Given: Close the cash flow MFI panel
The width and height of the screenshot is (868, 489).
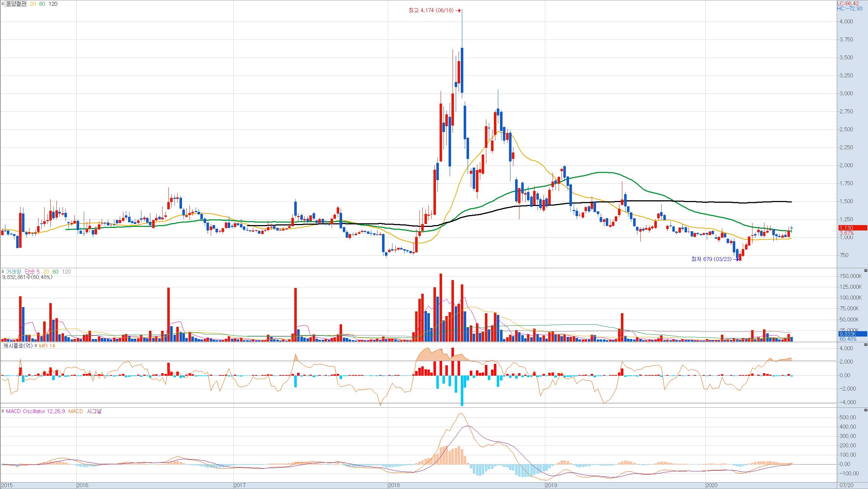Looking at the screenshot, I should pos(865,344).
